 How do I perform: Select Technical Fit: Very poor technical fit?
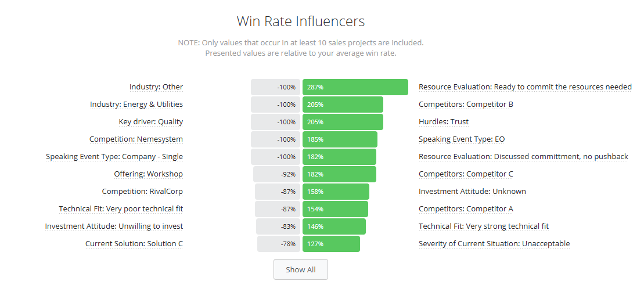pos(121,208)
